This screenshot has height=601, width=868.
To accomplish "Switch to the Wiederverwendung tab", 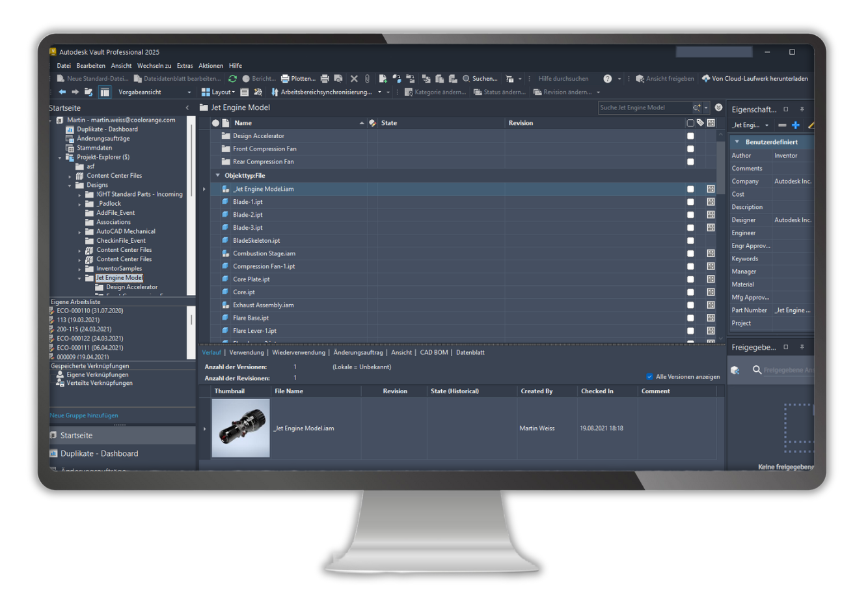I will tap(299, 353).
